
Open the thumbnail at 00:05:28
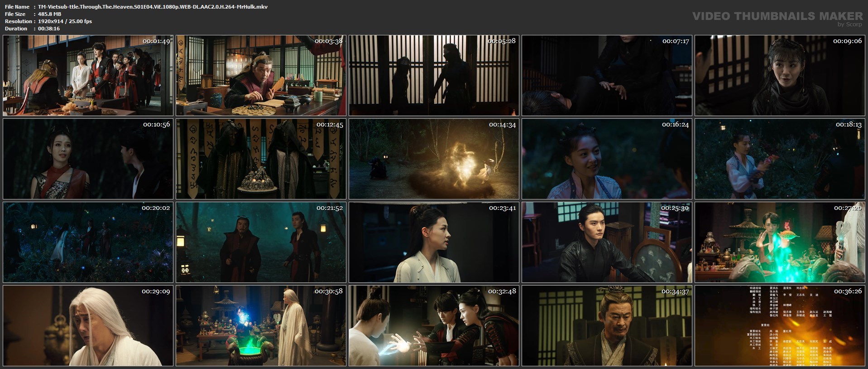(434, 75)
